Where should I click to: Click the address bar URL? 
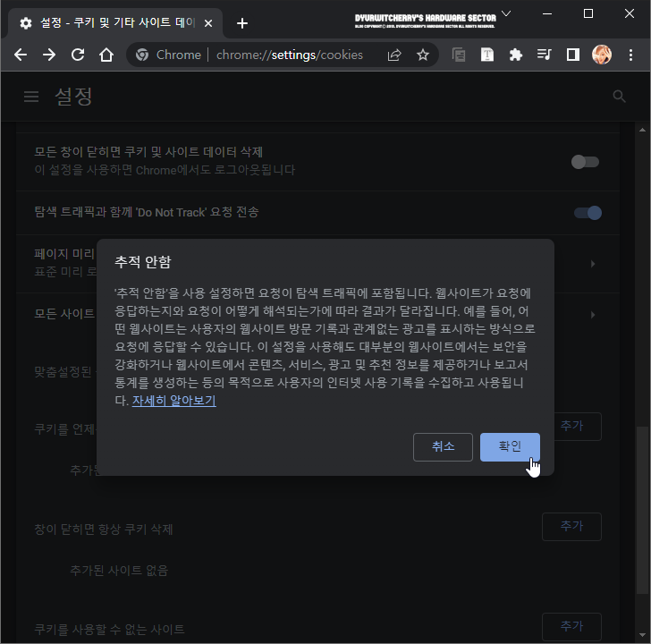[x=290, y=55]
